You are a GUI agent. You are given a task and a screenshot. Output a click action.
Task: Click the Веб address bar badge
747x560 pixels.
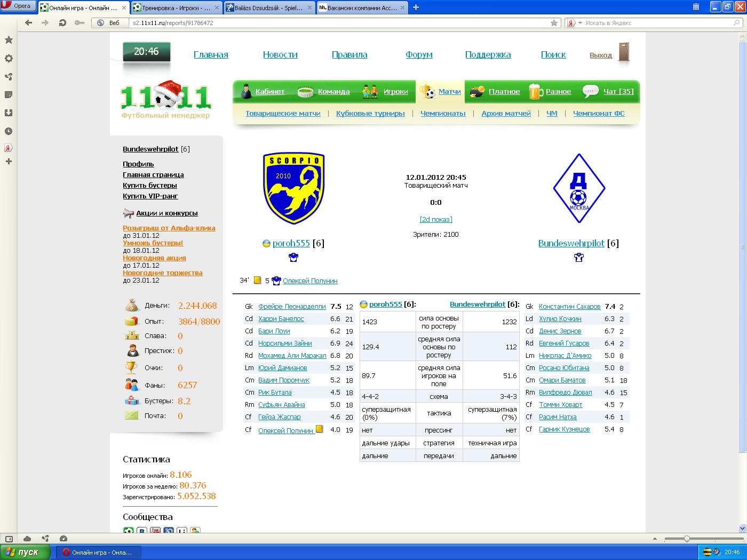click(x=109, y=23)
